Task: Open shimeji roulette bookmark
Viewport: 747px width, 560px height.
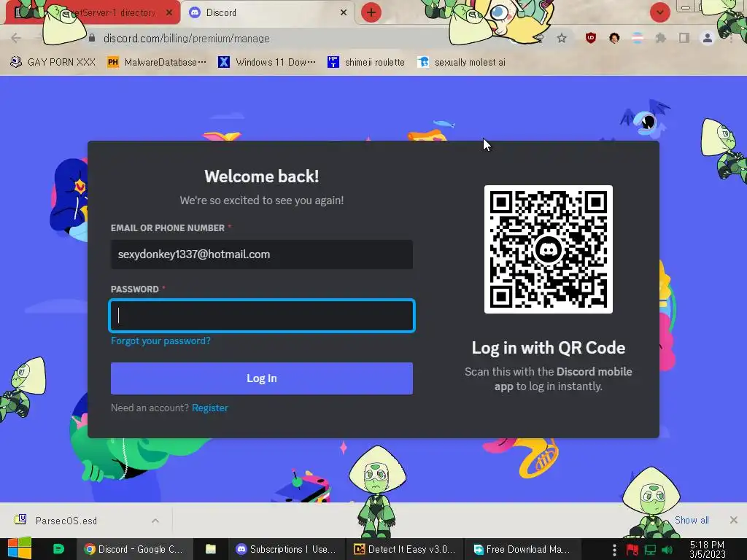Action: pyautogui.click(x=366, y=63)
